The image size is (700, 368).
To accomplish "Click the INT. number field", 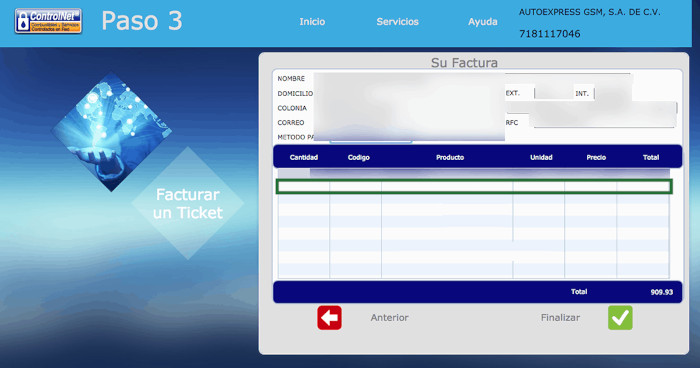I will pyautogui.click(x=612, y=93).
